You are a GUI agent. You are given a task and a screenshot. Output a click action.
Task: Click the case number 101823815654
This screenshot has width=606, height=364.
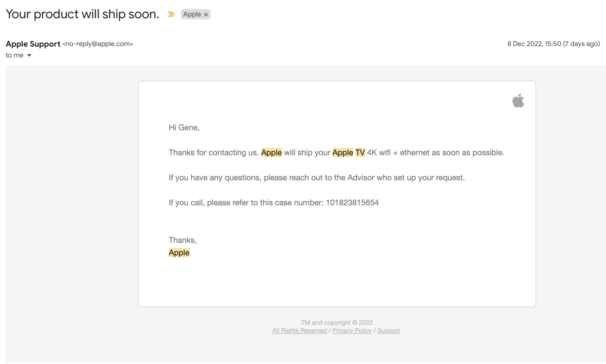[x=352, y=202]
